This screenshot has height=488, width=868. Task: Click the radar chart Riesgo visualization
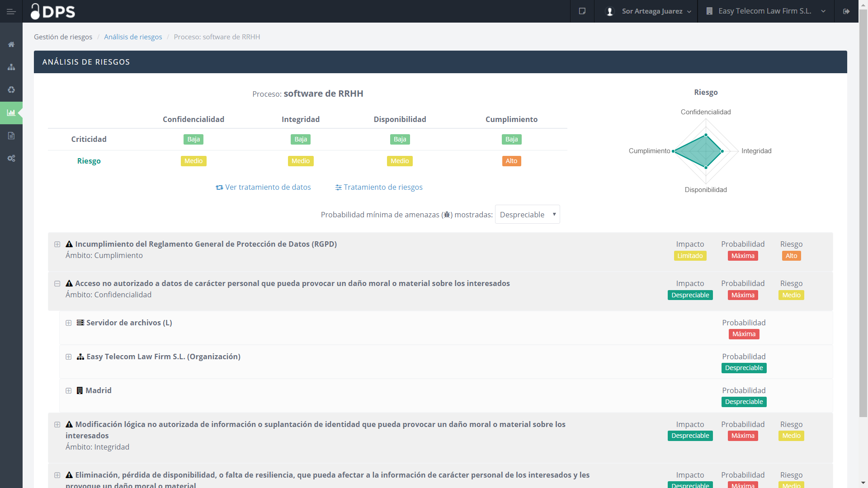(x=705, y=151)
